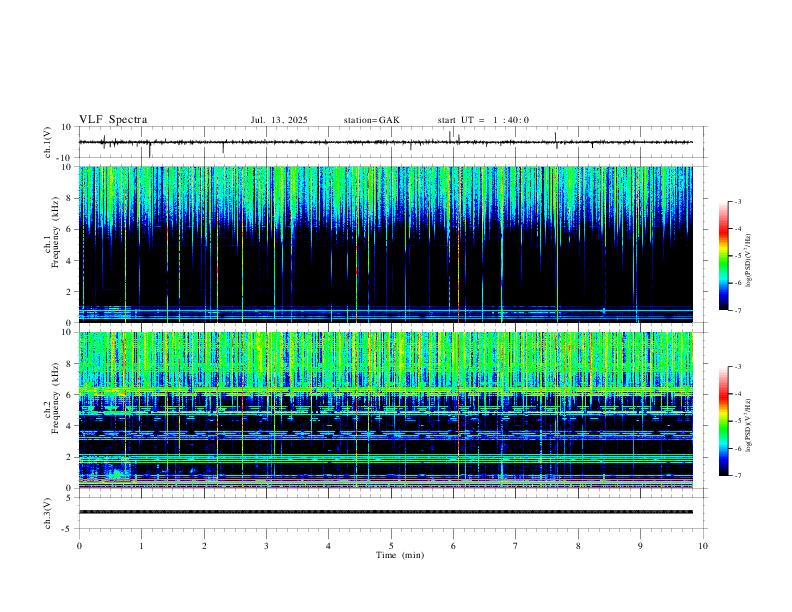Click the '-3' label on ch.1 color scale
Screen dimensions: 792x612
coord(737,201)
